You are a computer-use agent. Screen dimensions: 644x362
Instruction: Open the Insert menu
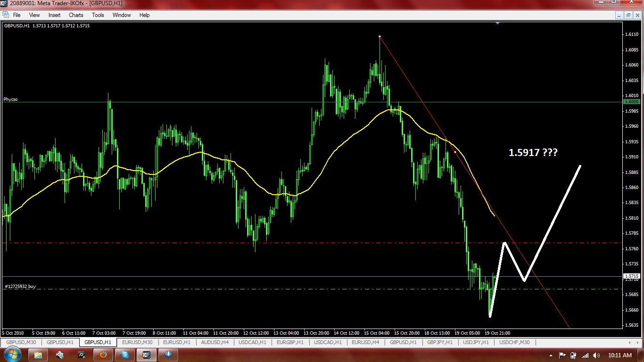click(x=54, y=15)
